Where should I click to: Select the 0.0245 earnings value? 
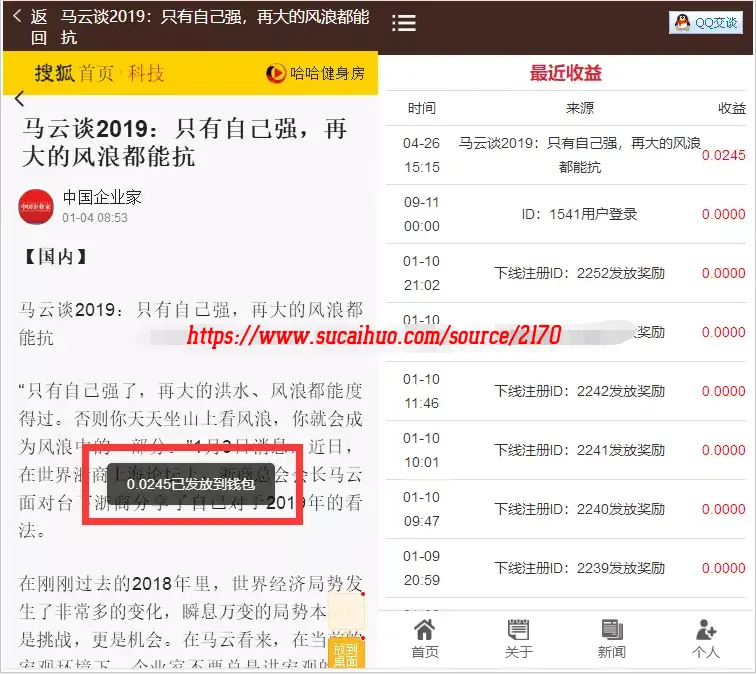tap(723, 155)
